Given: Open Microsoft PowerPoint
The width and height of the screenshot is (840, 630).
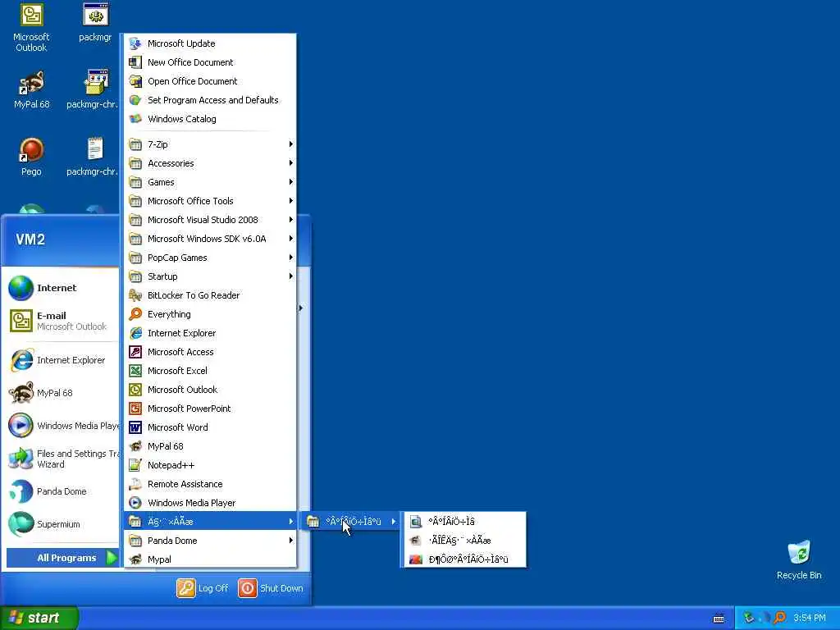Looking at the screenshot, I should pyautogui.click(x=210, y=409).
